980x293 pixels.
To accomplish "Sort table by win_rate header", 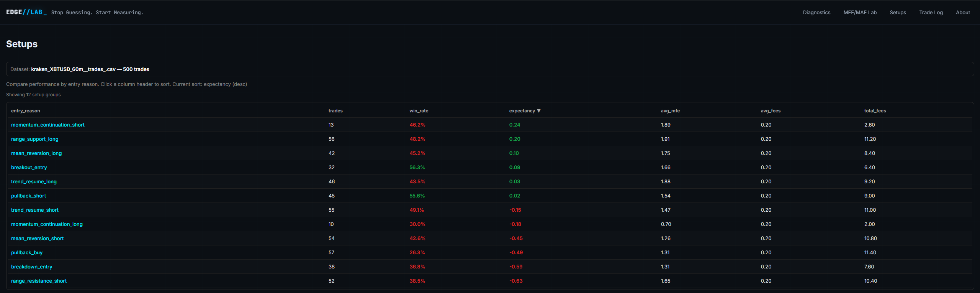I will point(419,111).
